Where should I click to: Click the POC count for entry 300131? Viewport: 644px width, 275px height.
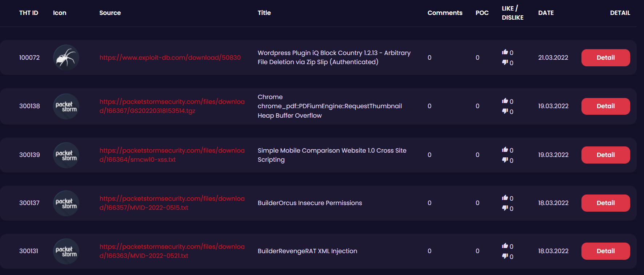(x=477, y=251)
